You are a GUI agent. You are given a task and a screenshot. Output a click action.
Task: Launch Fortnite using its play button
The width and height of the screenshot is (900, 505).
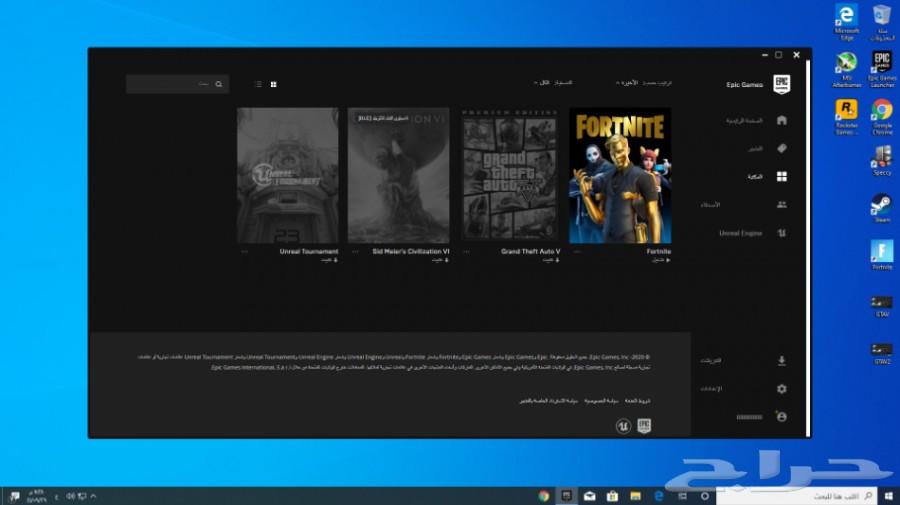661,260
